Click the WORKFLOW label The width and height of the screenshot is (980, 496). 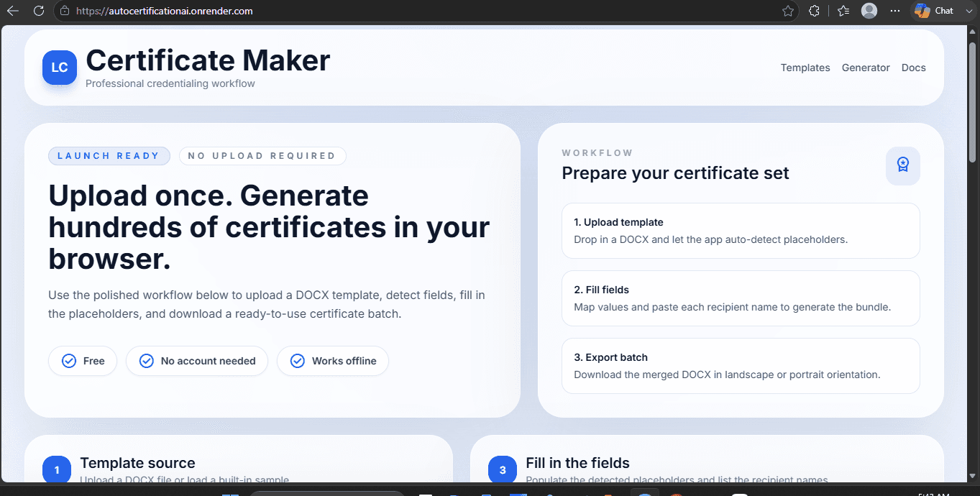[x=597, y=153]
